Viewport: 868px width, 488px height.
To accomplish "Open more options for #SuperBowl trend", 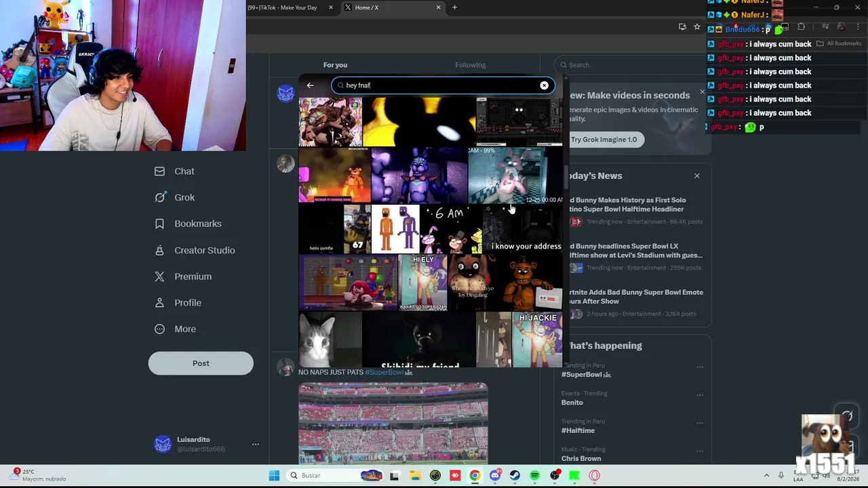I will coord(700,367).
